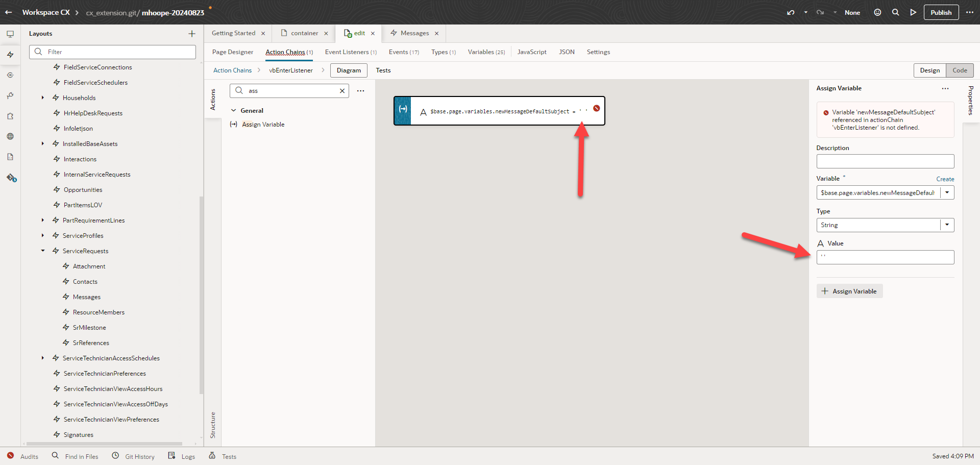Expand the Households tree node
The height and width of the screenshot is (465, 980).
click(x=43, y=97)
